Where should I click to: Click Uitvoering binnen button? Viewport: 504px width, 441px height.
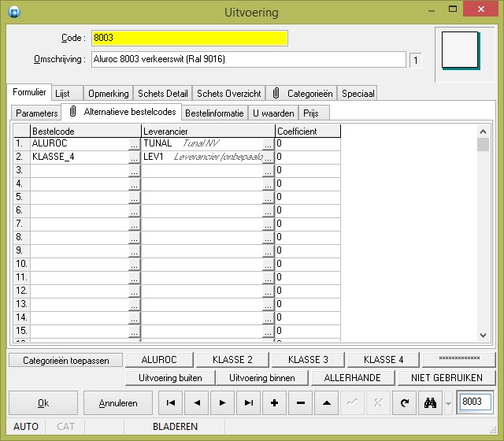click(x=262, y=378)
